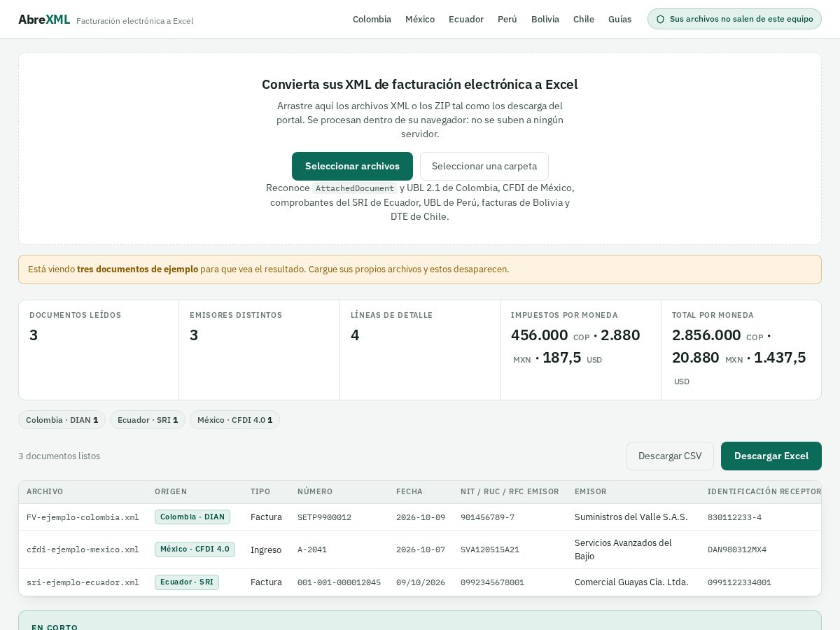Click date 09/10/2026
This screenshot has width=840, height=630.
coord(421,582)
